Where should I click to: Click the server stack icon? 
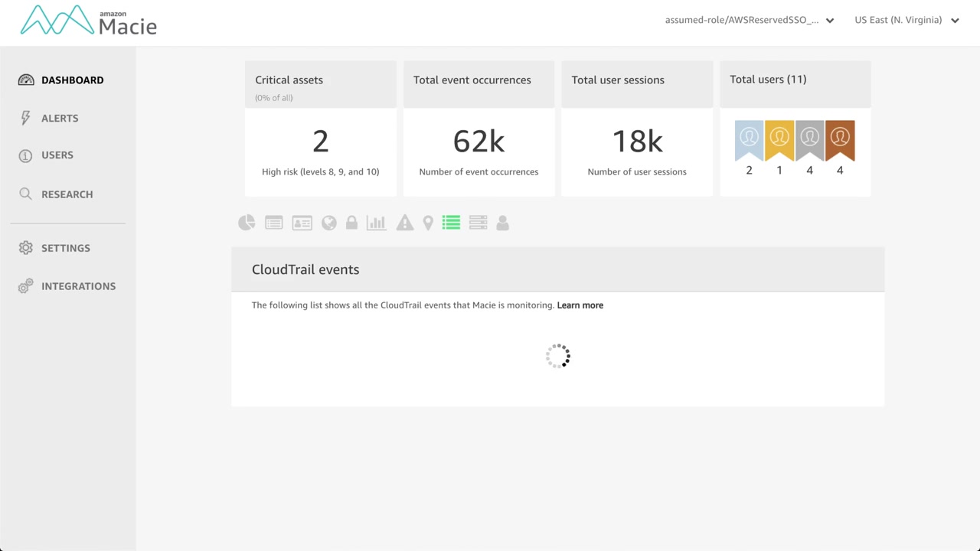click(478, 223)
